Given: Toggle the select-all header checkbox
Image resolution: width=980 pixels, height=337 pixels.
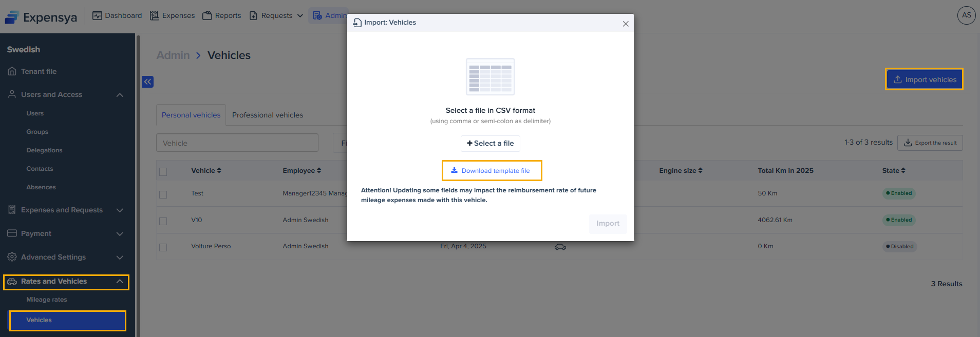Looking at the screenshot, I should coord(163,172).
